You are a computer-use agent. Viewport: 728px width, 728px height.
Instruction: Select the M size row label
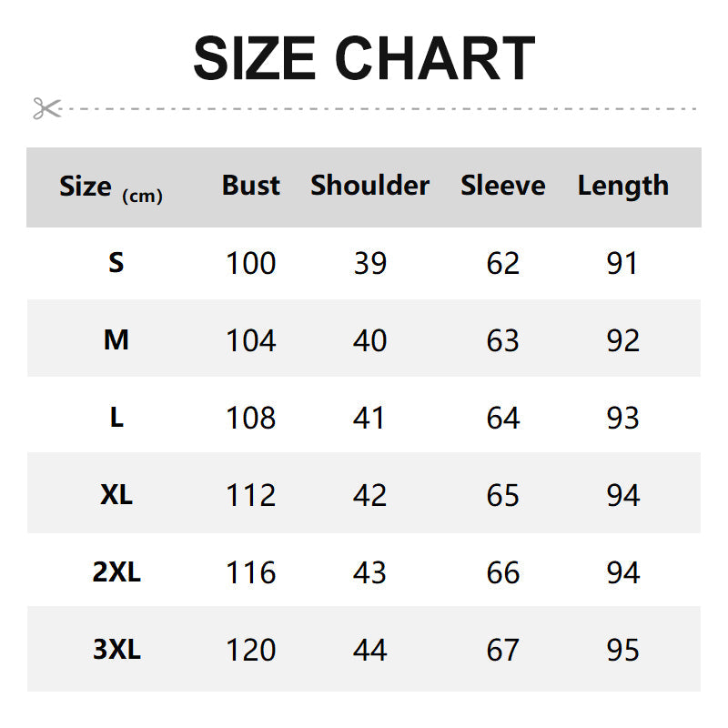click(116, 340)
